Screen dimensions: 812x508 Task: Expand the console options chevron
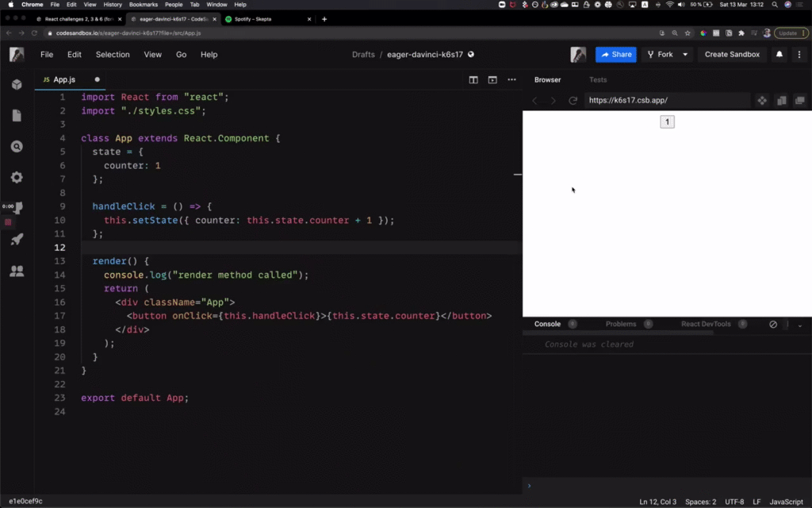pyautogui.click(x=799, y=325)
